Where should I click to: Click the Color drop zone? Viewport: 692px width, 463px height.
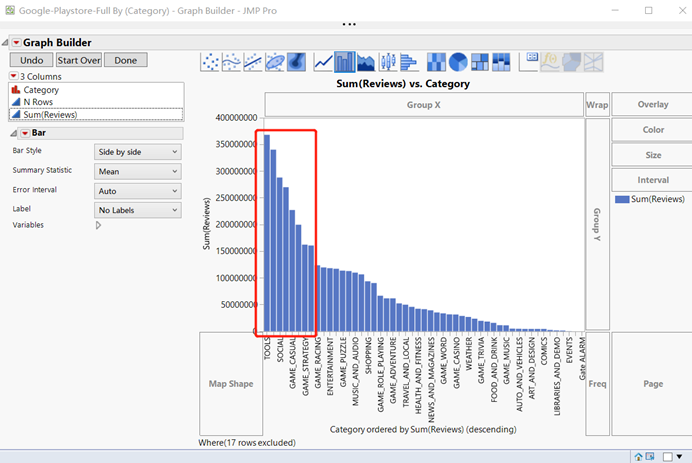tap(653, 130)
